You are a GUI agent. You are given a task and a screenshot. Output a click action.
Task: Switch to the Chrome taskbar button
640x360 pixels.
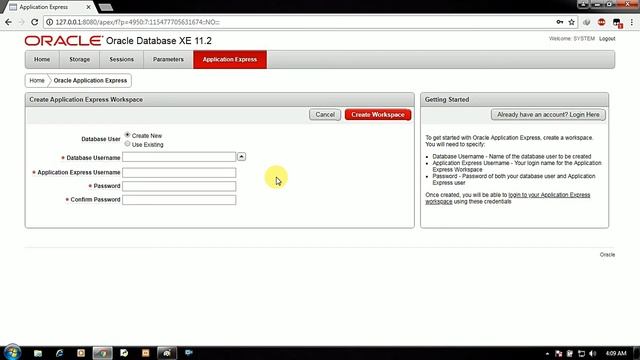coord(102,353)
